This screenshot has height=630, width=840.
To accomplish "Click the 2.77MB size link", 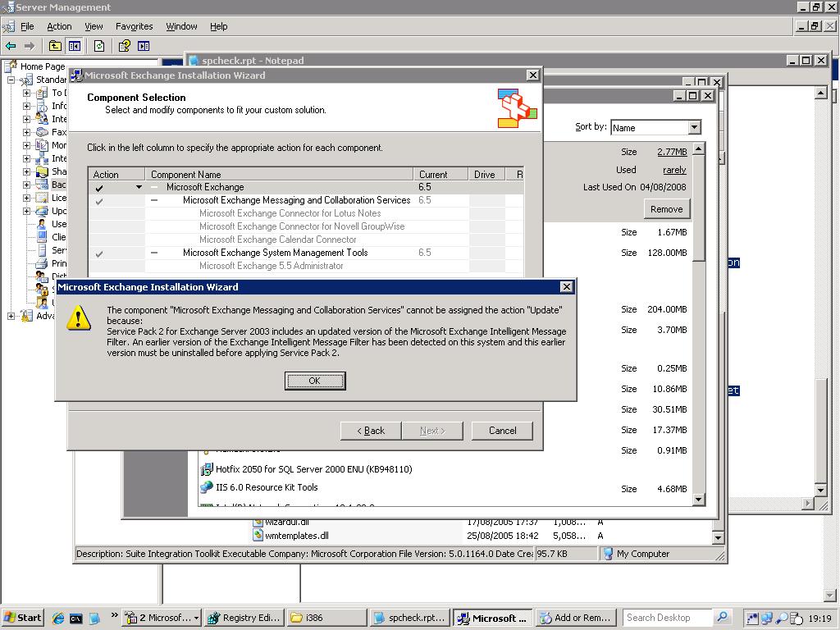I will pyautogui.click(x=672, y=152).
